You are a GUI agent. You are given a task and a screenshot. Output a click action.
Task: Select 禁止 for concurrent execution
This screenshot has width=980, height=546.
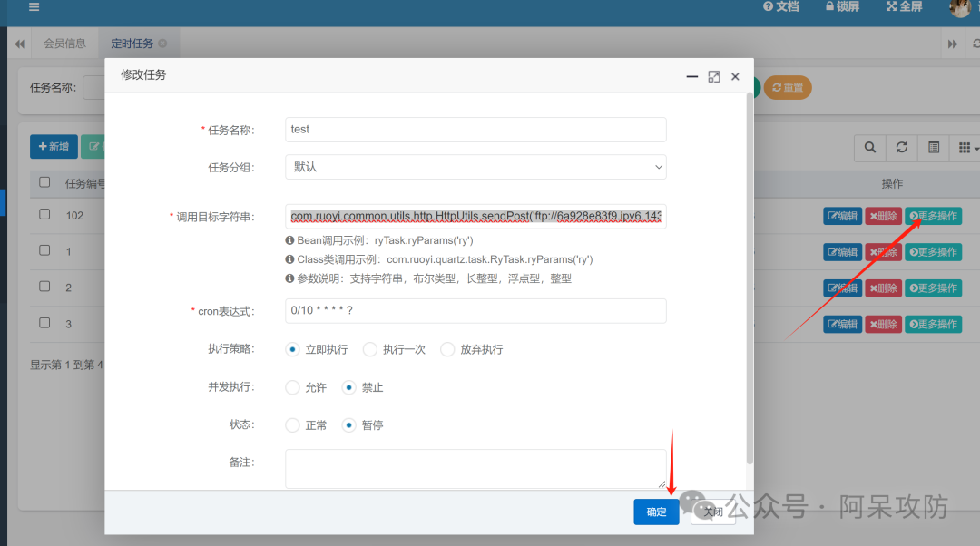(348, 387)
